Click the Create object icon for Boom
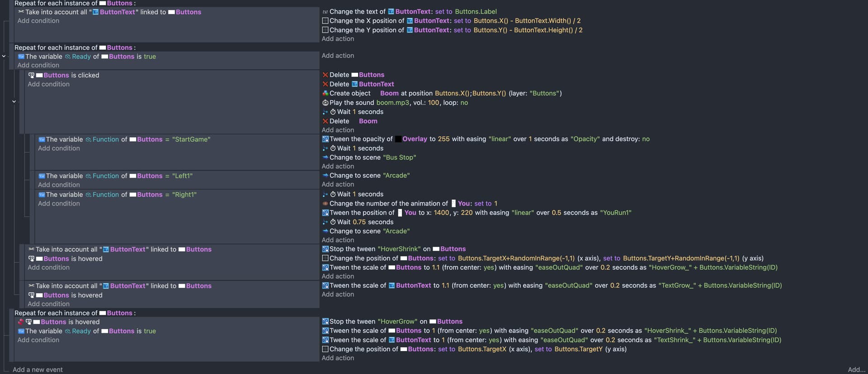 [x=325, y=93]
